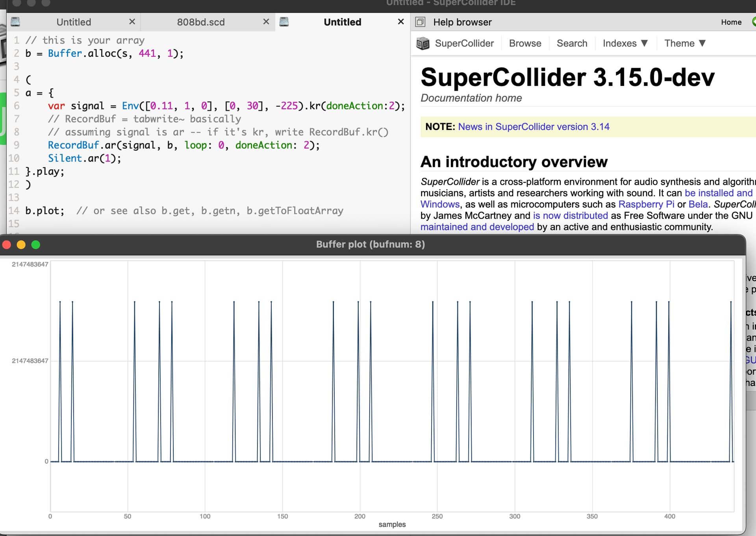Click the document icon on first Untitled tab
This screenshot has width=756, height=536.
[15, 22]
